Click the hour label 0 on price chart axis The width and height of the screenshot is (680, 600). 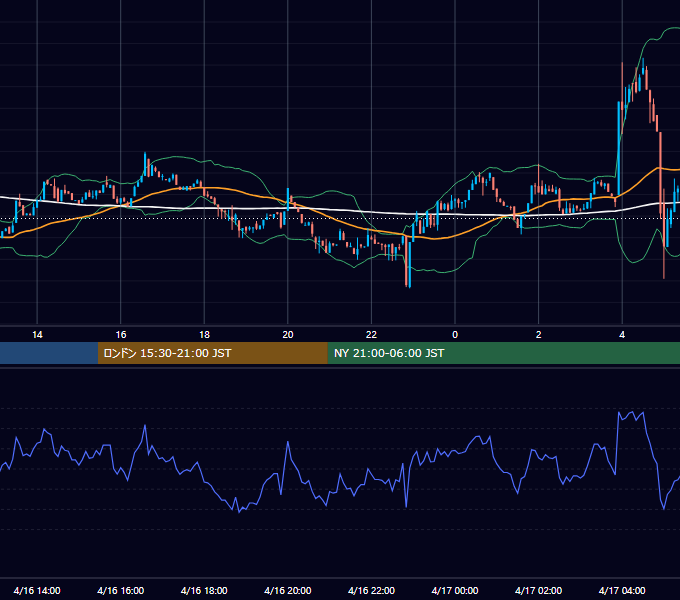(455, 335)
